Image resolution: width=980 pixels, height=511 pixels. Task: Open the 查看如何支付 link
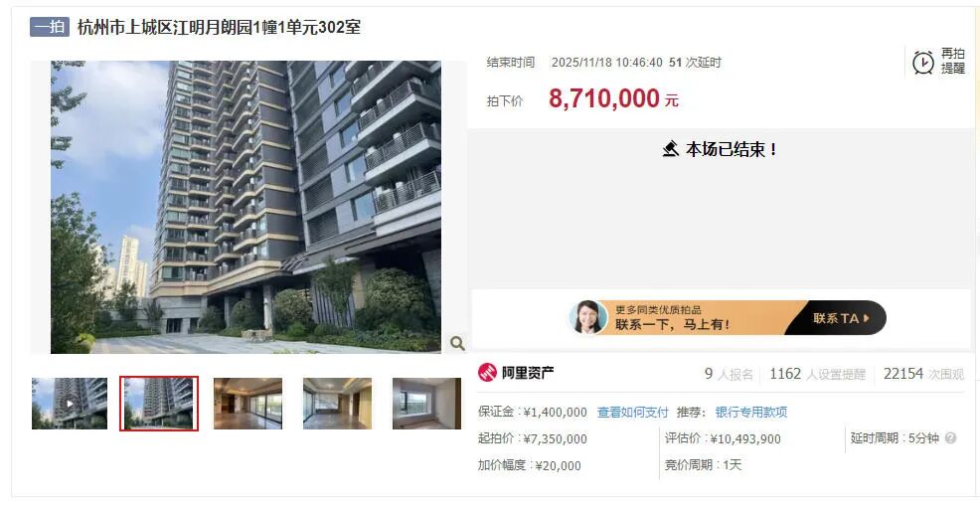632,413
